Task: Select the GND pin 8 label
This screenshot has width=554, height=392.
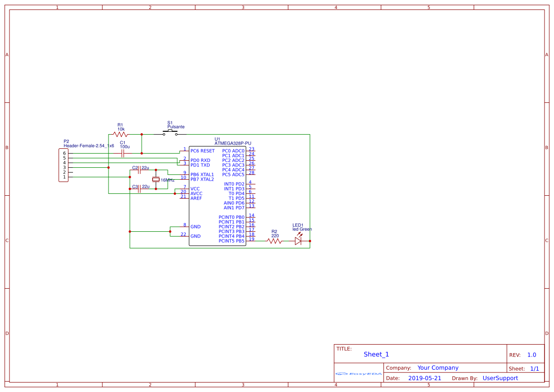Action: coord(195,227)
